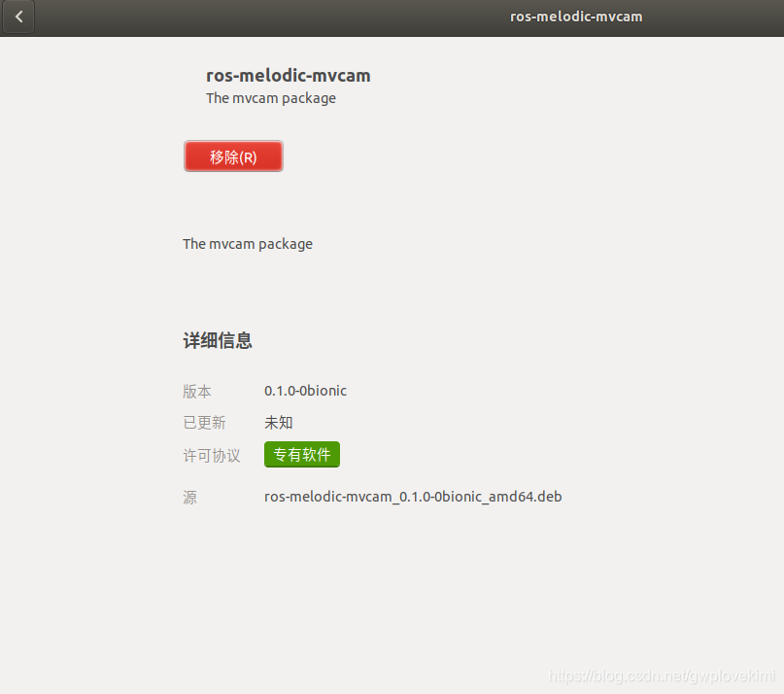
Task: Go back using the header arrow button
Action: (x=18, y=17)
